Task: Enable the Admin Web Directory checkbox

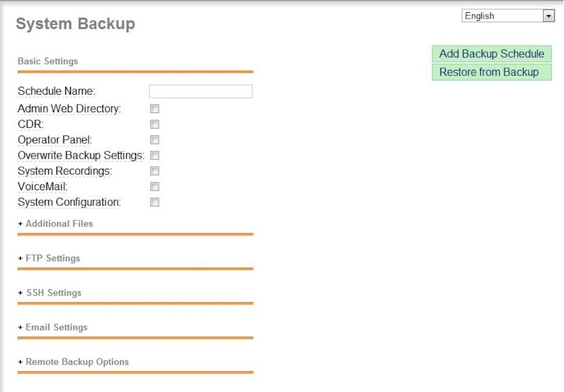Action: pos(155,109)
